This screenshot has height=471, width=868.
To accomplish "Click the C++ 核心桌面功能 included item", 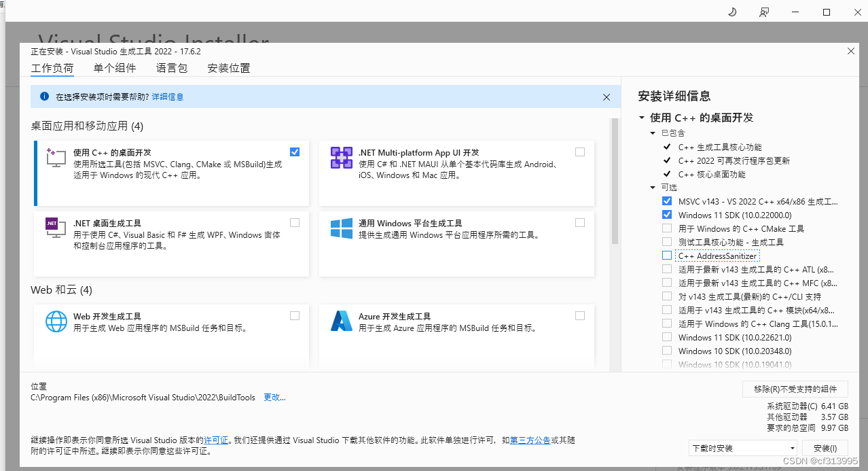I will 712,174.
